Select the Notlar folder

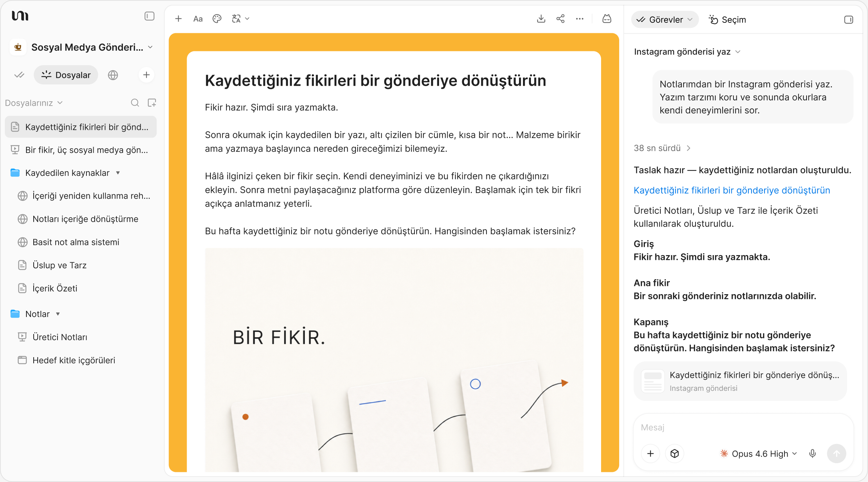37,314
